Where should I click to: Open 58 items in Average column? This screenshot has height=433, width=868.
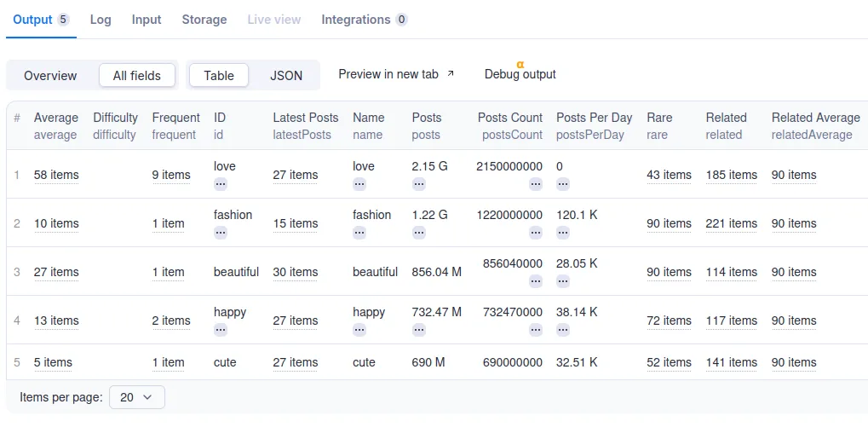(56, 175)
